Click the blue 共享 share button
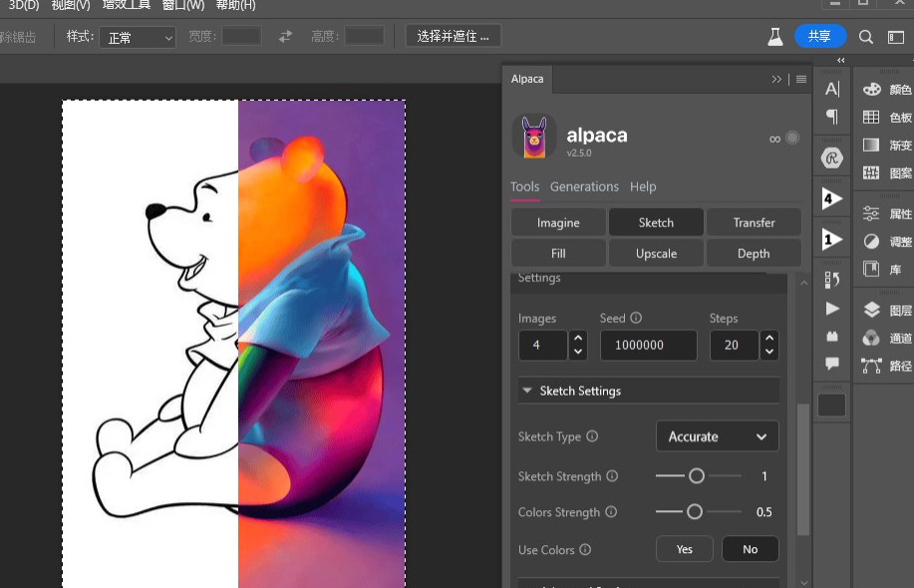This screenshot has height=588, width=914. coord(819,36)
